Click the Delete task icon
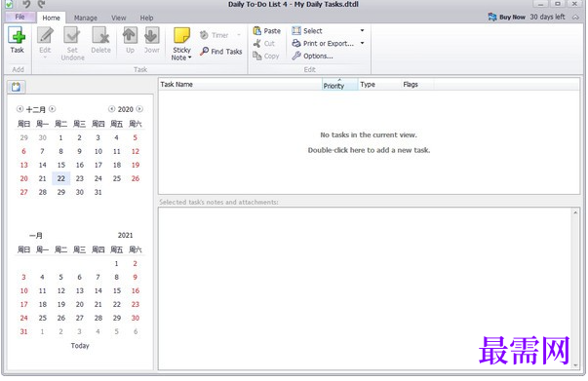The width and height of the screenshot is (588, 381). [100, 36]
